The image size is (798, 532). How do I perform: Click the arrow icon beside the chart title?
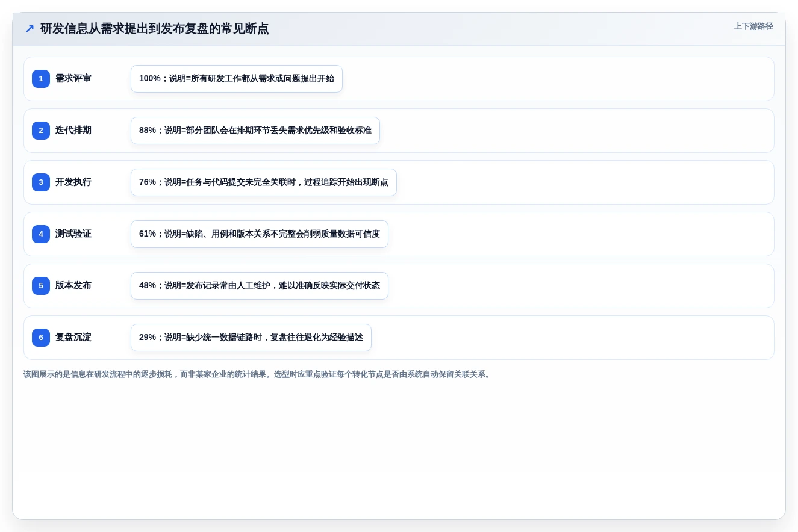(x=30, y=29)
